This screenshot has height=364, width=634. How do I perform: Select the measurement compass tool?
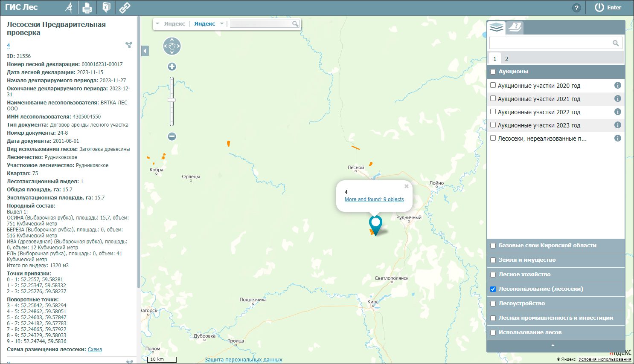pos(69,8)
